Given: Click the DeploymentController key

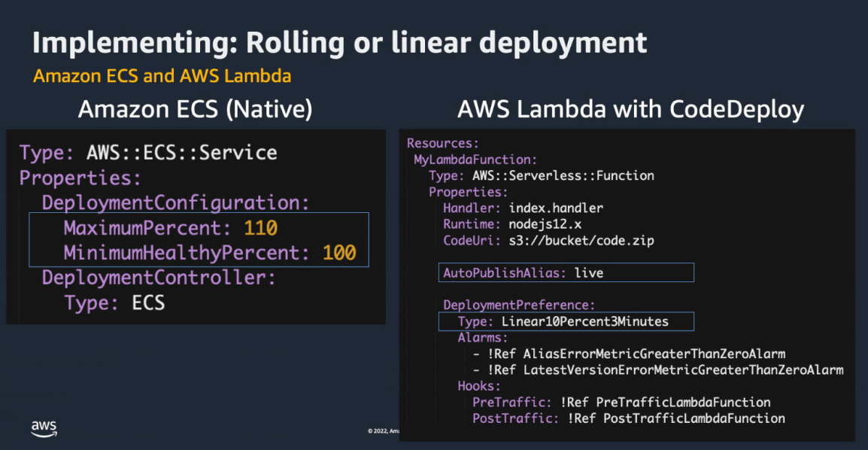Looking at the screenshot, I should pos(159,278).
